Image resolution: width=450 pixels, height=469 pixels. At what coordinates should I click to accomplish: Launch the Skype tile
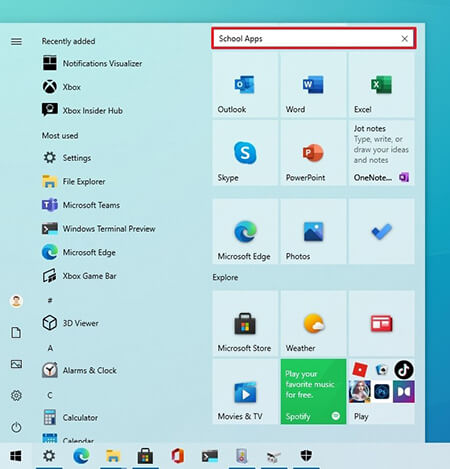(x=245, y=153)
